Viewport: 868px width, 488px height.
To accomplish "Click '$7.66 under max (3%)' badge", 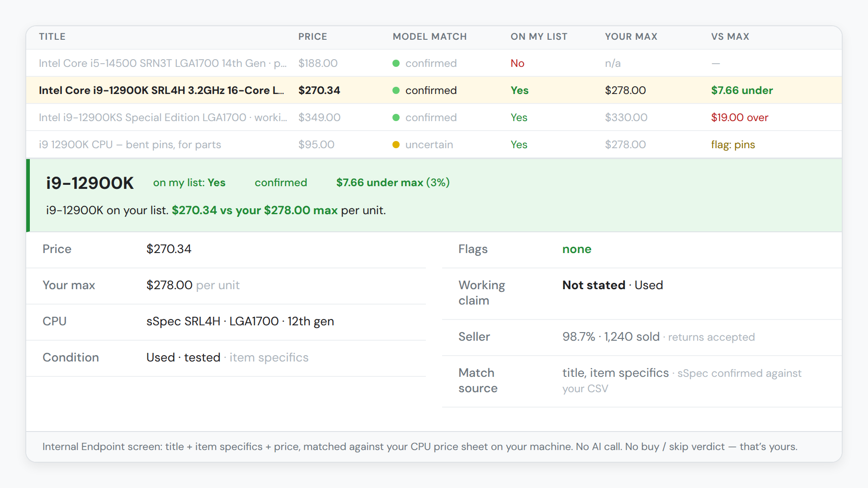I will tap(393, 183).
